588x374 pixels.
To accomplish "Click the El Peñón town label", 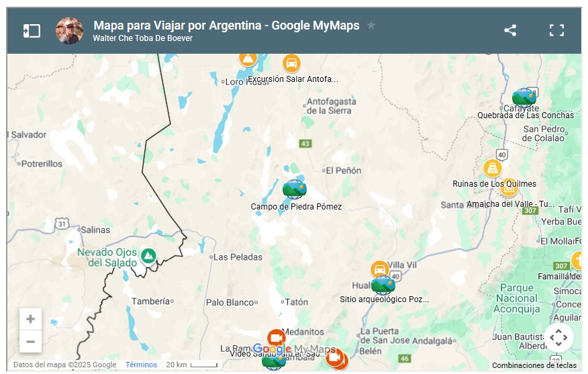I will (x=343, y=171).
